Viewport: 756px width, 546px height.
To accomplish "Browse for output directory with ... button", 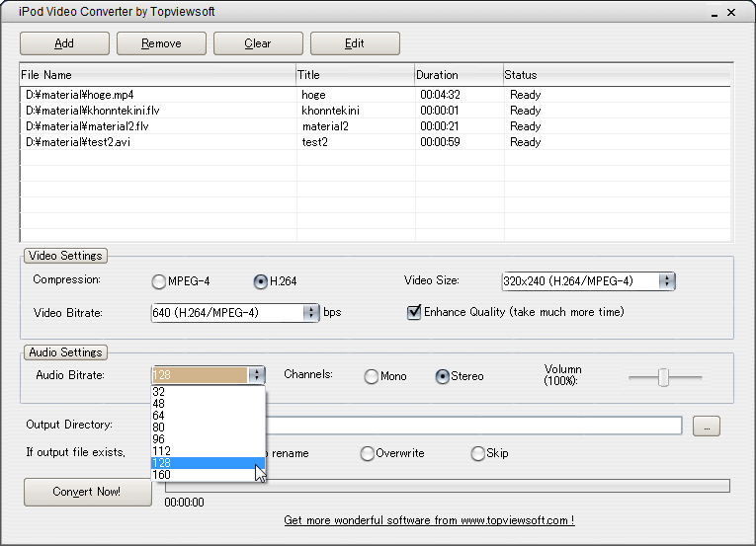I will 707,426.
